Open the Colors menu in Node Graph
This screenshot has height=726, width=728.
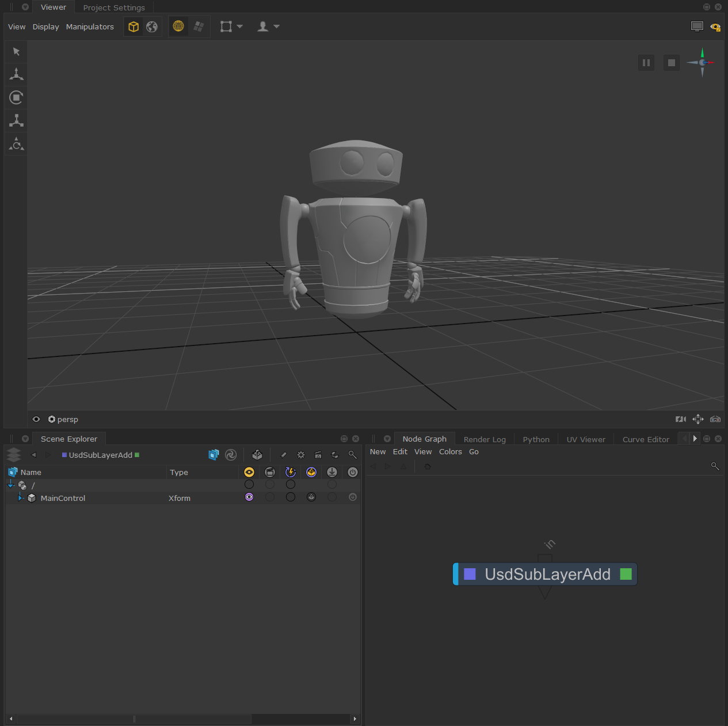450,452
